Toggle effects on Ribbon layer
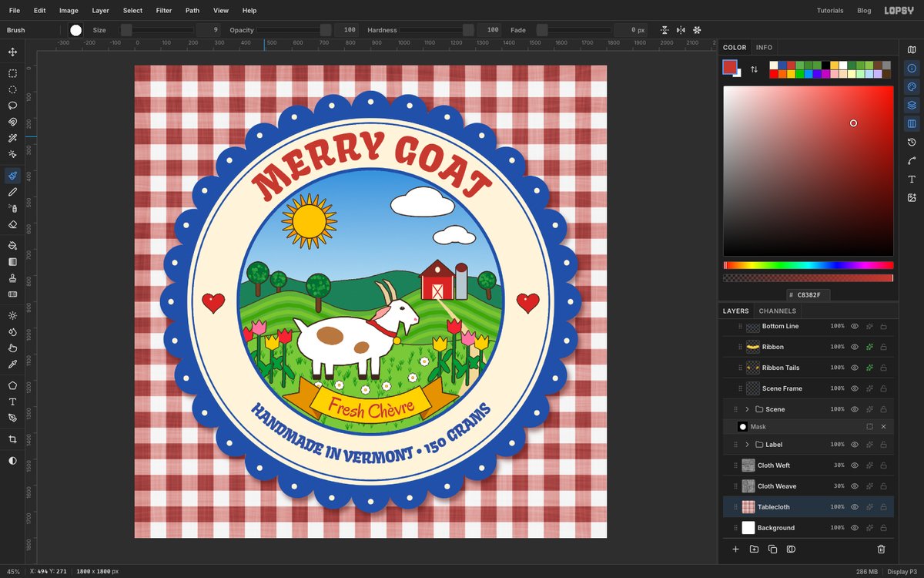Screen dimensions: 924x578 pos(869,347)
